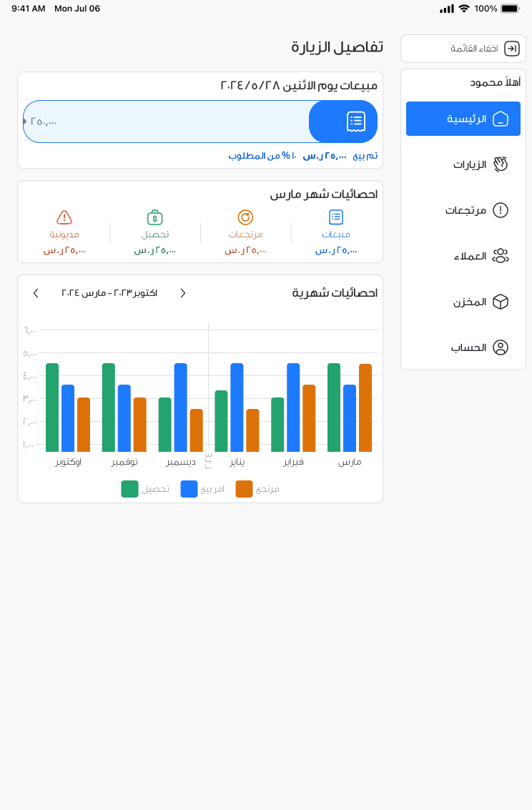Viewport: 532px width, 810px height.
Task: Click the اخفاء القائمة button
Action: [463, 49]
